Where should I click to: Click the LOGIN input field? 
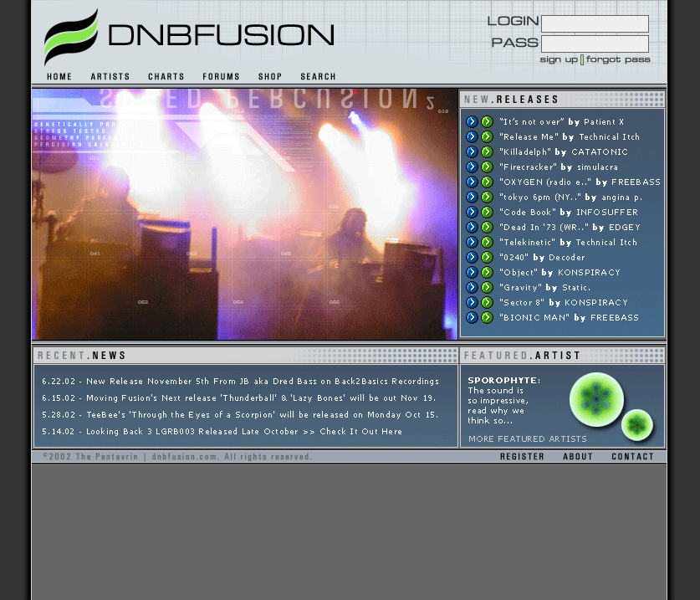tap(595, 23)
